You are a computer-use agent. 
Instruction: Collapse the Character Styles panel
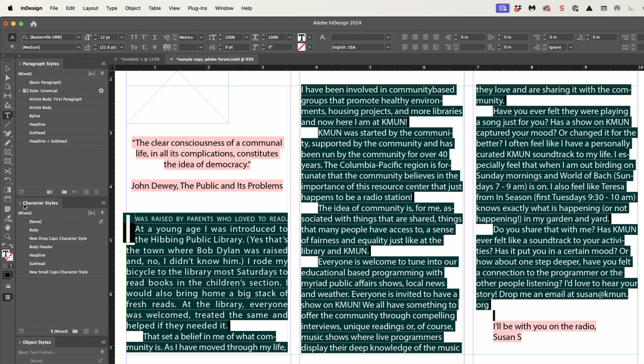[20, 203]
